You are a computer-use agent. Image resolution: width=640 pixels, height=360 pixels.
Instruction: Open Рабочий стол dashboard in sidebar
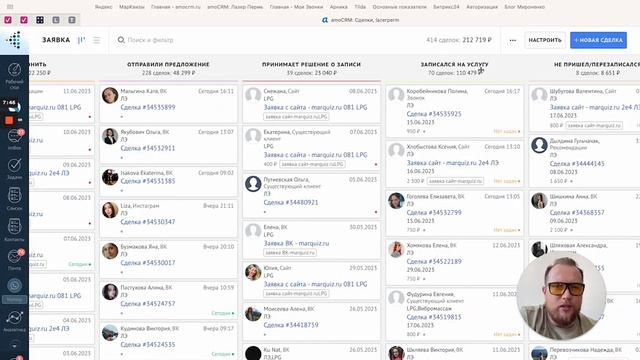pos(14,76)
